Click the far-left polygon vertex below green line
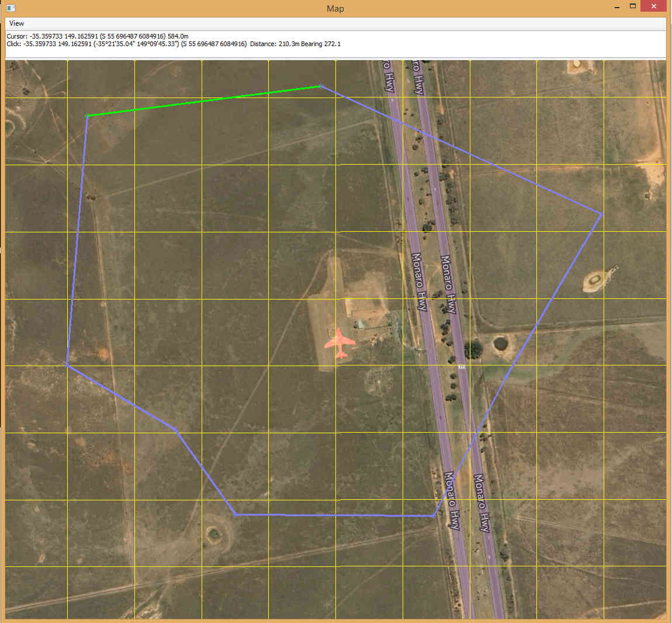 point(67,364)
